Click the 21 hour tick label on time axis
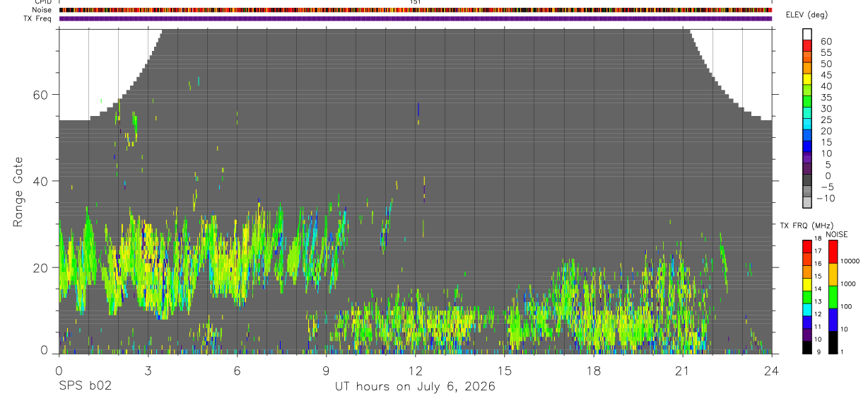 [x=682, y=372]
